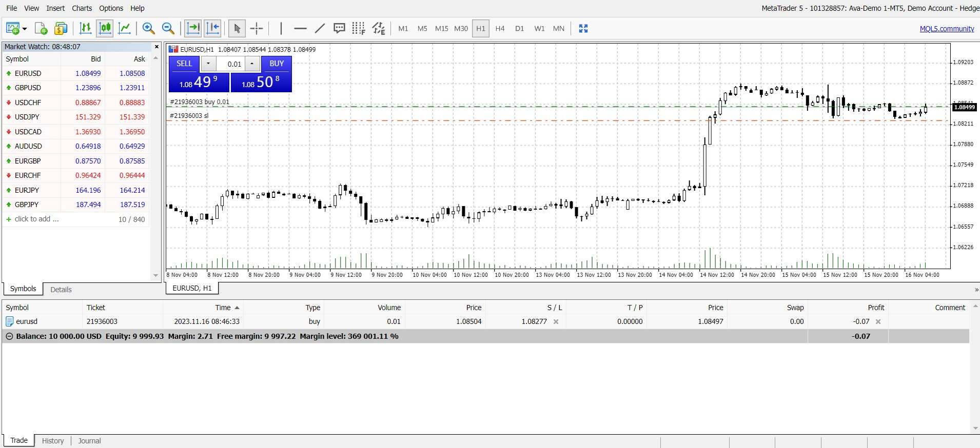Remove the stop loss 1.08277 x
980x448 pixels.
coord(556,322)
